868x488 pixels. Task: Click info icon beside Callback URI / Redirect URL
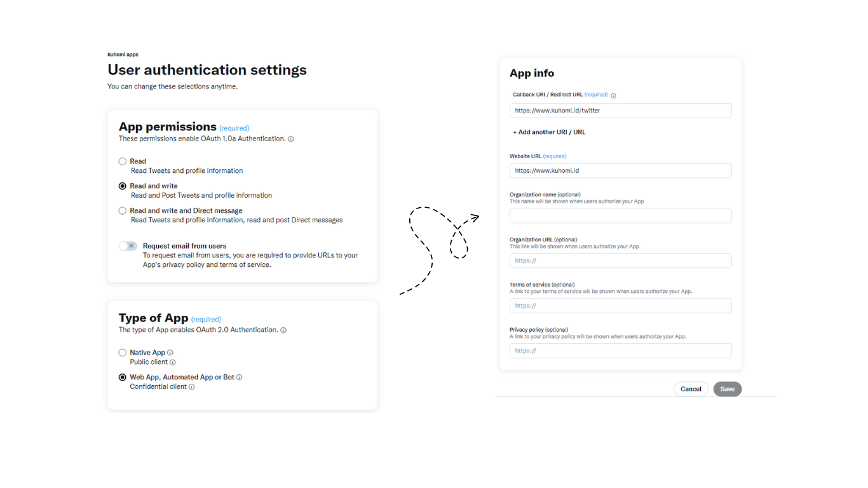[x=613, y=95]
